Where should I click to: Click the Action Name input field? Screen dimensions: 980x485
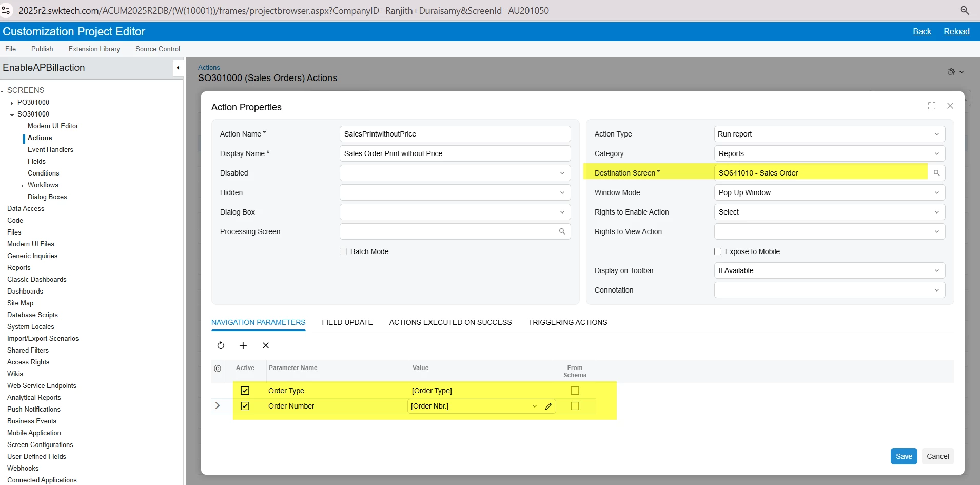(455, 134)
